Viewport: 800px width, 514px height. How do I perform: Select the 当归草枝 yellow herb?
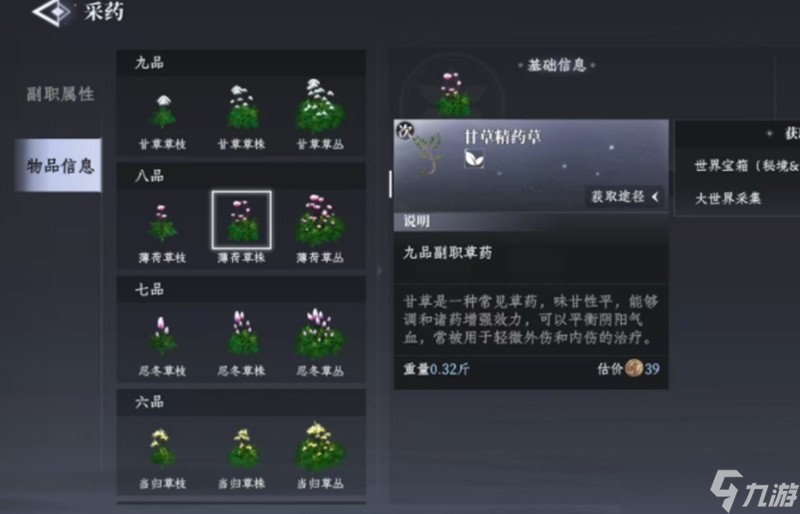[163, 448]
